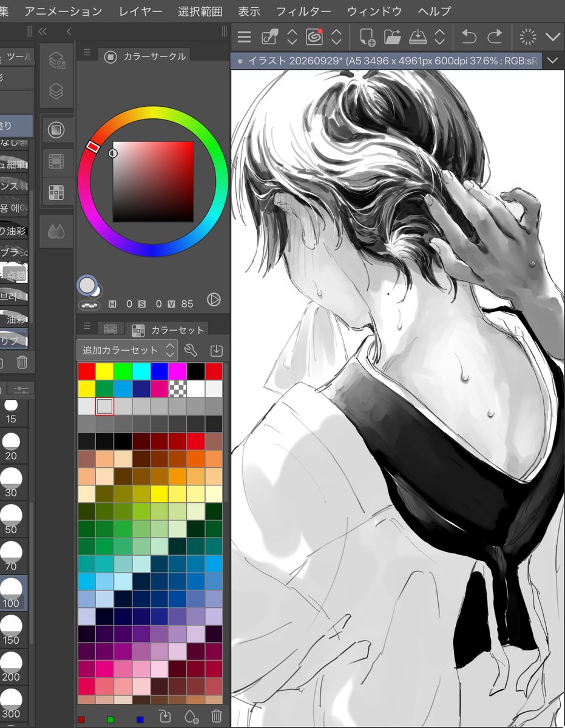565x728 pixels.
Task: Open the ウィンドウ menu
Action: pos(374,11)
